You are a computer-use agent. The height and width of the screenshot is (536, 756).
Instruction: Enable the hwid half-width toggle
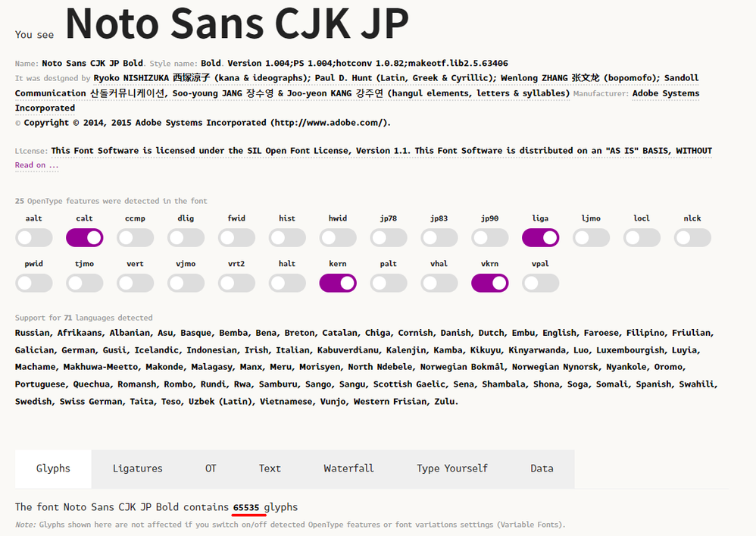[x=338, y=237]
